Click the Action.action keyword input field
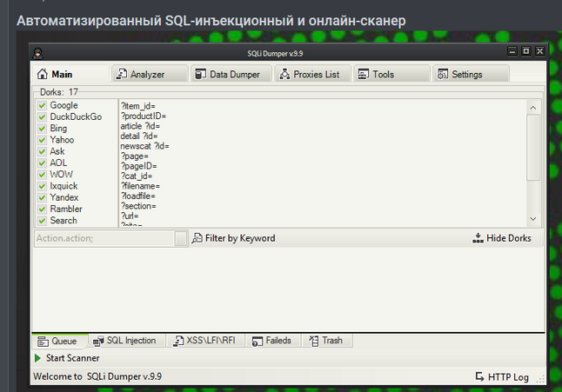Image resolution: width=562 pixels, height=392 pixels. tap(104, 238)
